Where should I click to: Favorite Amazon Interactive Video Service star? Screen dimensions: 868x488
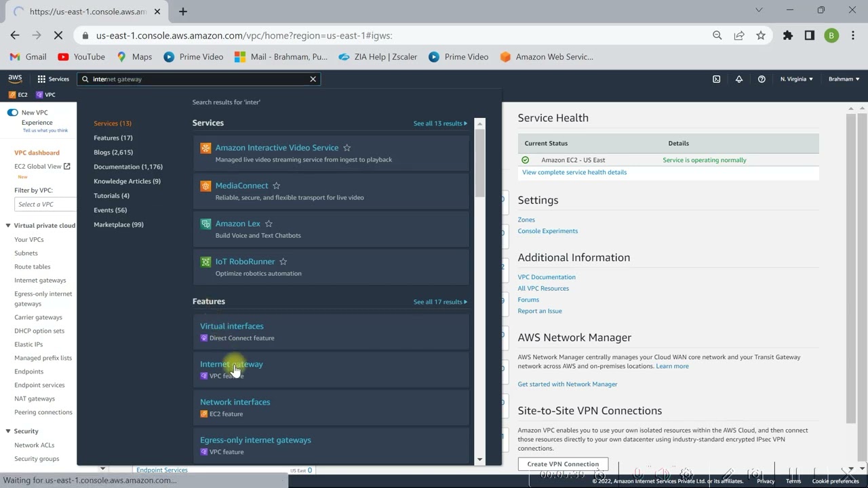347,148
